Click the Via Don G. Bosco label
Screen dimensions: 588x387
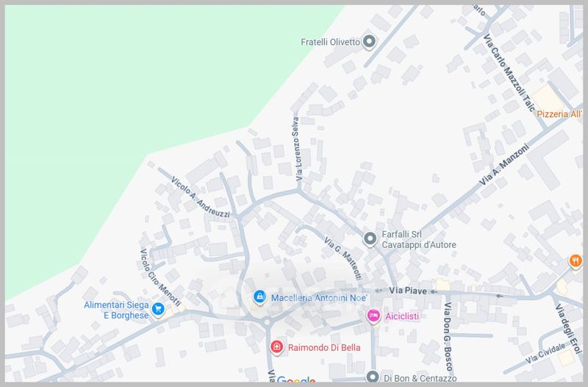click(x=446, y=336)
